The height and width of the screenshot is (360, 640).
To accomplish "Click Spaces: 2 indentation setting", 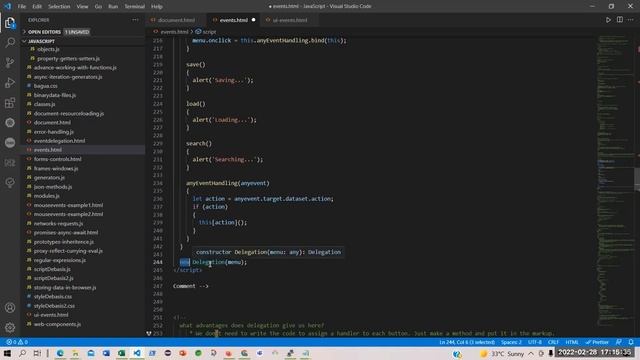I will 511,342.
